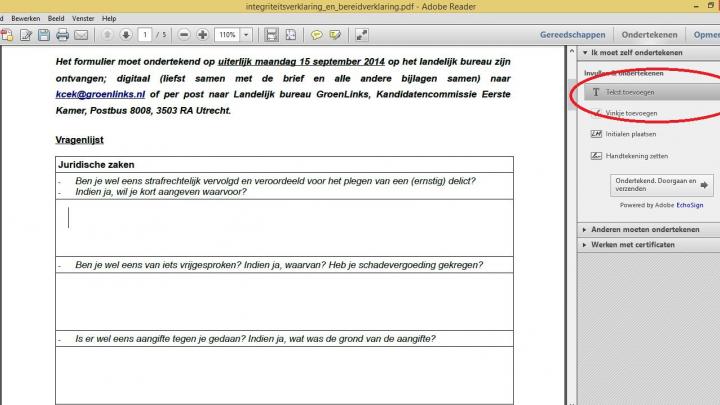
Task: Open the Venster menu
Action: [x=83, y=18]
